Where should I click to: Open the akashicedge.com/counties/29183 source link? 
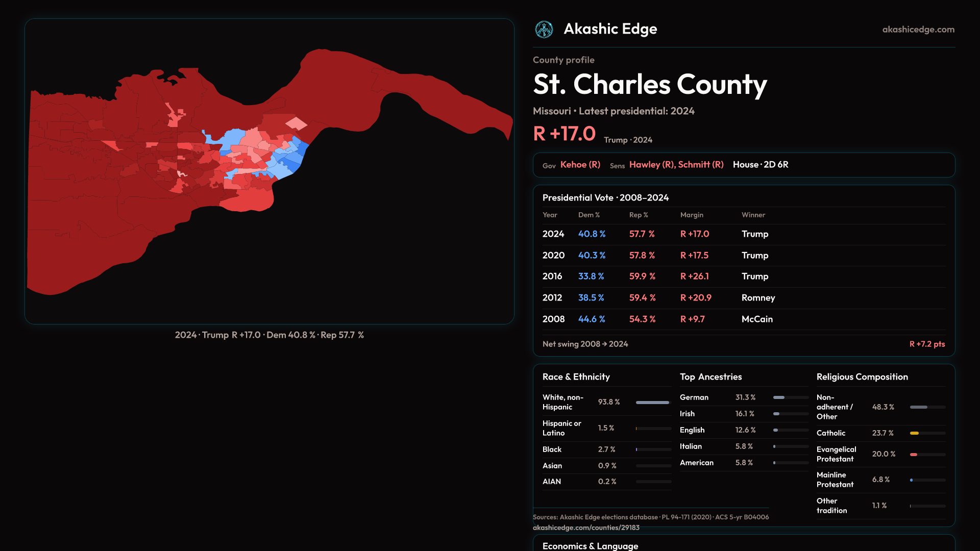585,528
